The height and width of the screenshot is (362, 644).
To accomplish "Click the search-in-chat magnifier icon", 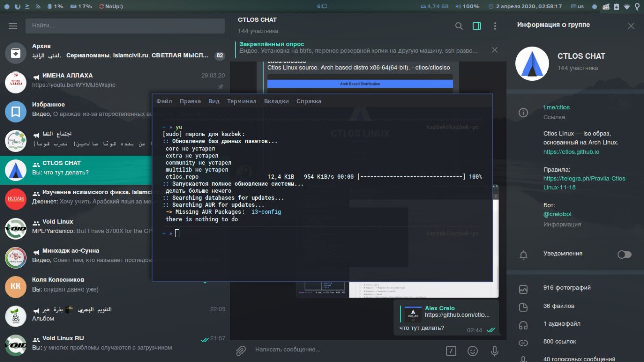I will point(459,26).
